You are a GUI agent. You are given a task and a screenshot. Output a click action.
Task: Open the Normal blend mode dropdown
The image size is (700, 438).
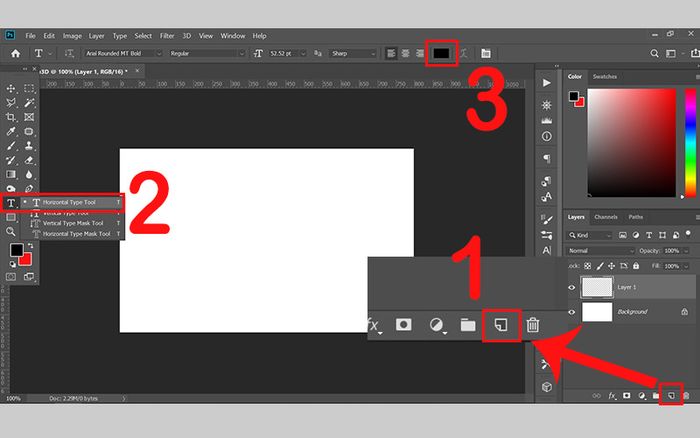[x=600, y=251]
